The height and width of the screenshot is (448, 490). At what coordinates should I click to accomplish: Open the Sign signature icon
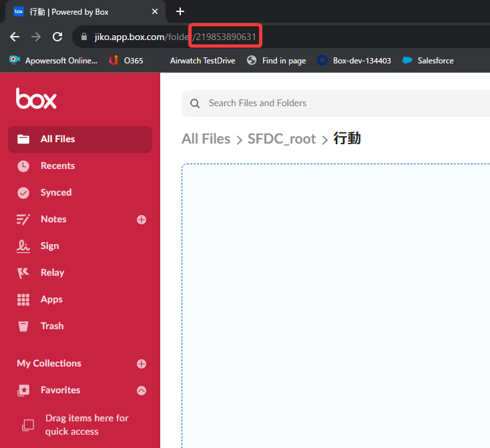click(23, 246)
